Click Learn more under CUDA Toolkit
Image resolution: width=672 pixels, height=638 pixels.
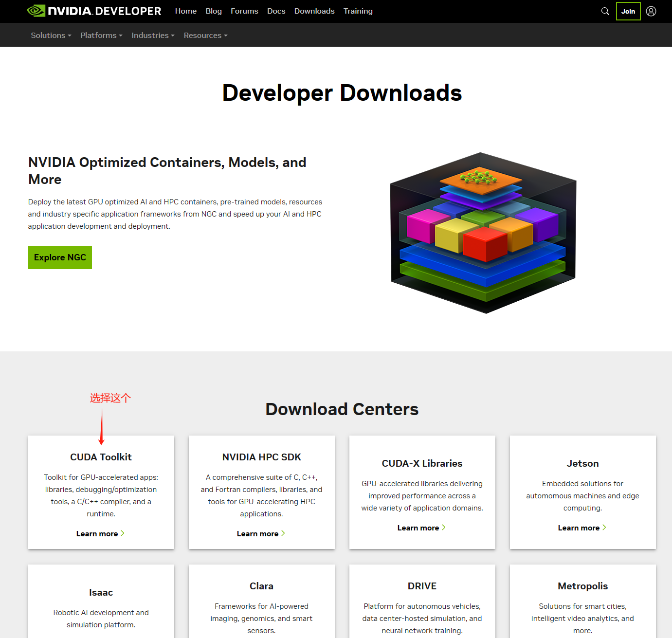click(x=100, y=533)
